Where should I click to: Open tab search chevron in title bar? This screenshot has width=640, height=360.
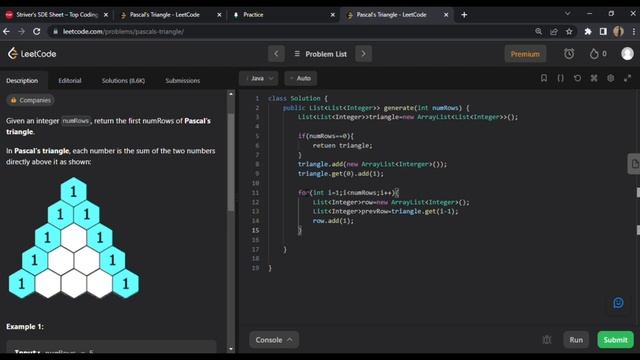tap(567, 13)
